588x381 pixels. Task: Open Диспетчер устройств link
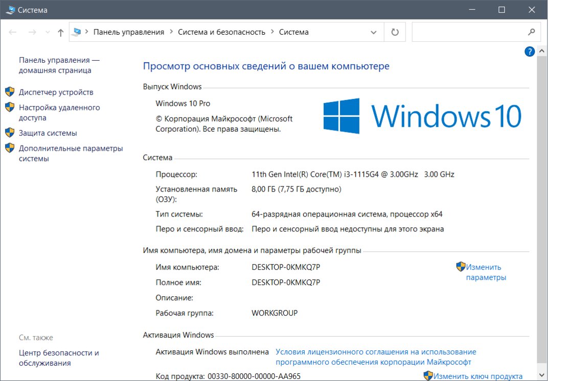(x=56, y=92)
